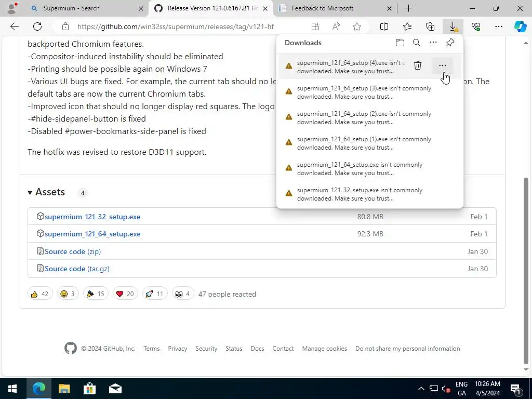The height and width of the screenshot is (399, 532).
Task: React with rocket (11)
Action: pyautogui.click(x=155, y=294)
